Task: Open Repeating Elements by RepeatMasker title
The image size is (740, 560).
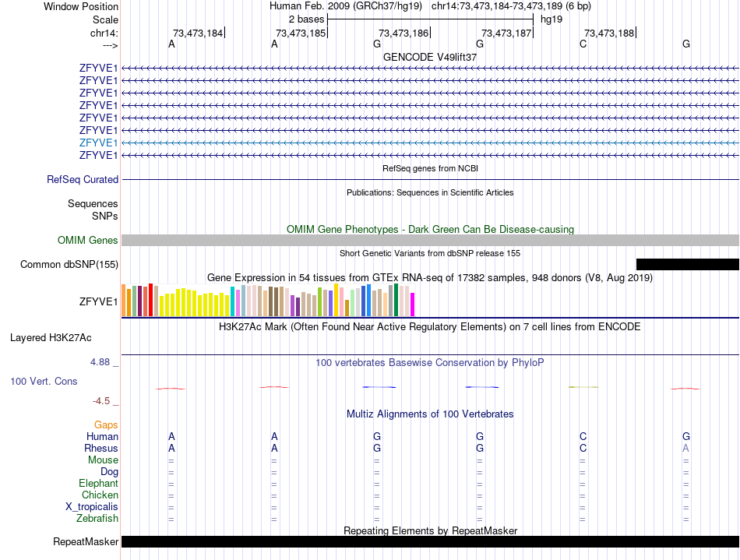Action: coord(430,530)
